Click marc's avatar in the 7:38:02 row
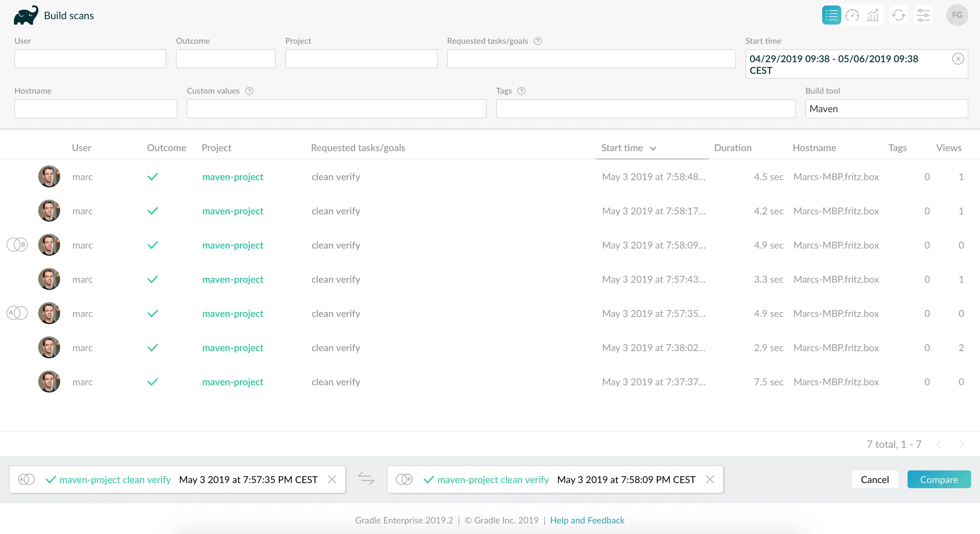The width and height of the screenshot is (980, 534). pos(49,347)
